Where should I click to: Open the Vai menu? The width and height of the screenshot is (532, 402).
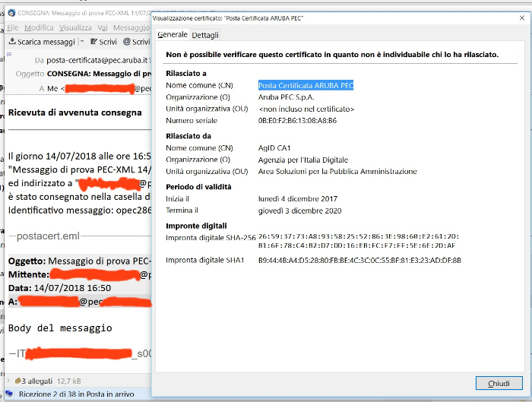coord(103,27)
